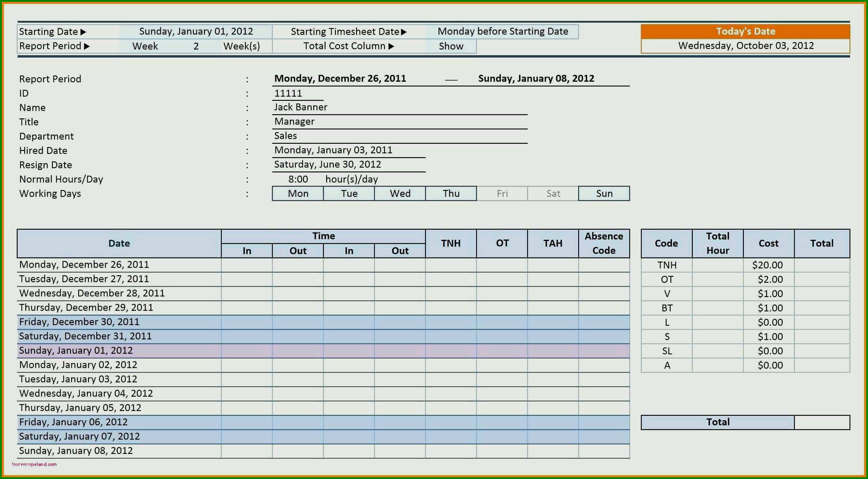868x479 pixels.
Task: Open the 'Monday before Starting Date' option cell
Action: (x=502, y=31)
